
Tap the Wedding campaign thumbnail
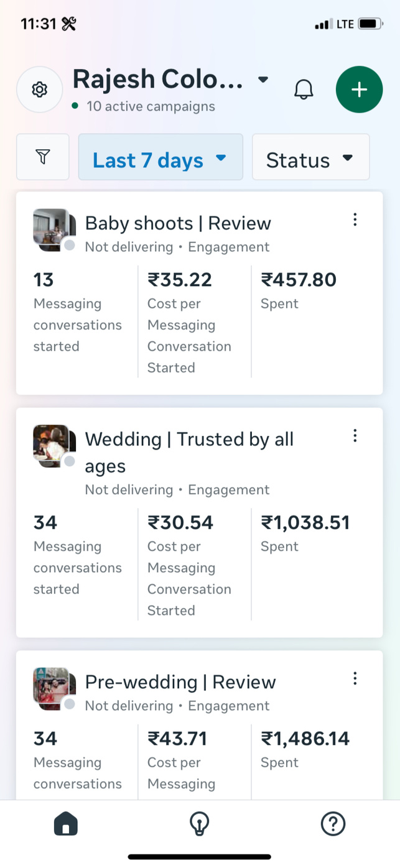(x=53, y=446)
